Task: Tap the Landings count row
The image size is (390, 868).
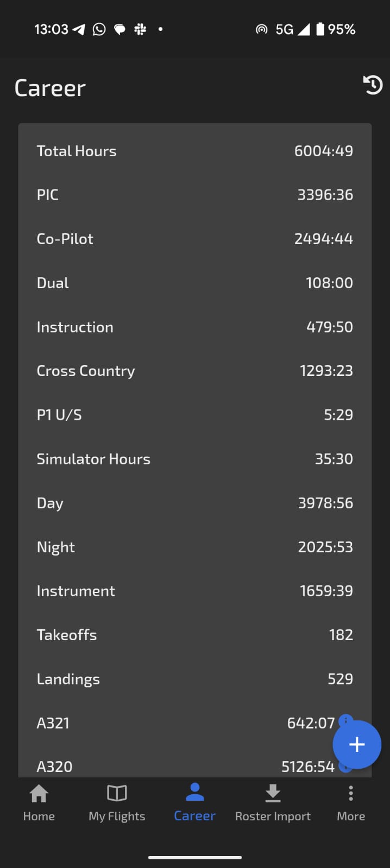Action: click(194, 679)
